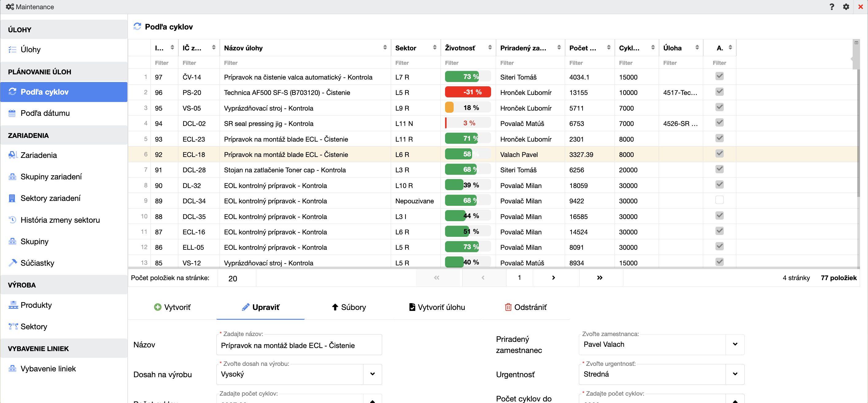Open the Dosah na výrobu dropdown
The height and width of the screenshot is (403, 868).
tap(372, 374)
